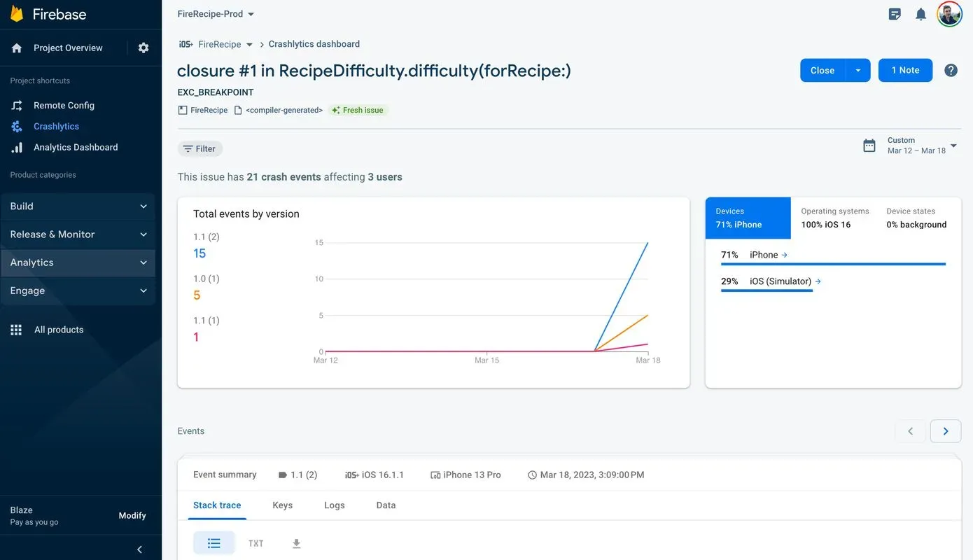Open the Stack trace tab
The height and width of the screenshot is (560, 973).
tap(217, 505)
